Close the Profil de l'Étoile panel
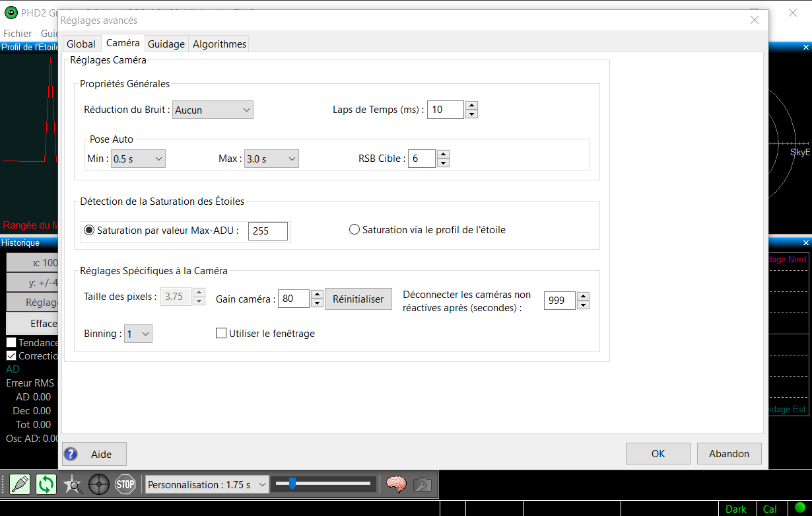 point(805,47)
